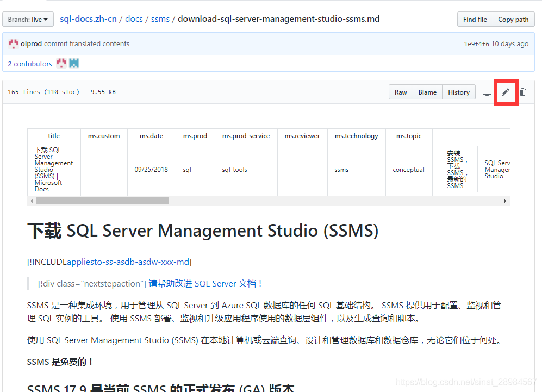This screenshot has height=392, width=542.
Task: Click second contributor blue avatar
Action: pos(74,63)
